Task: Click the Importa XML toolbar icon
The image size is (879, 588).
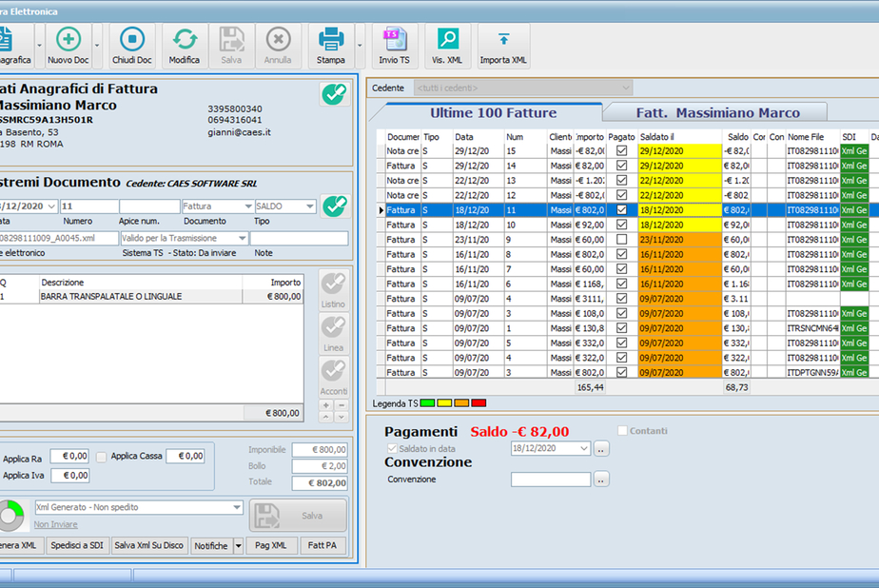Action: point(503,40)
